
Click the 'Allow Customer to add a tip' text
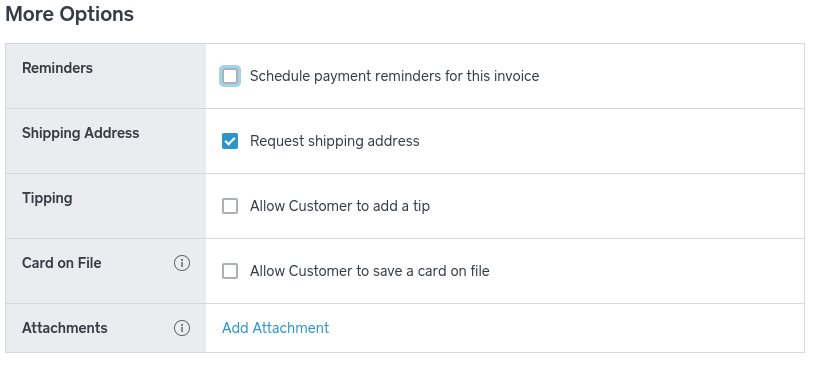(340, 206)
